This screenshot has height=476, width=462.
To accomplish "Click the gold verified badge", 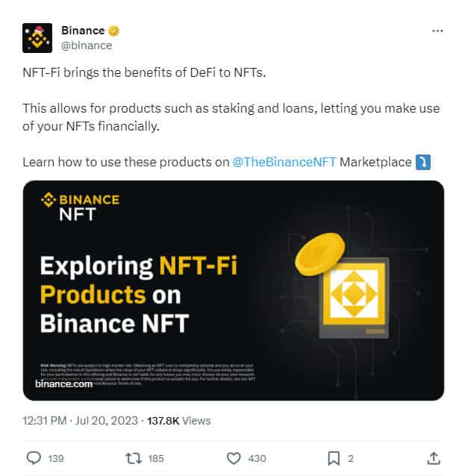I will (115, 31).
